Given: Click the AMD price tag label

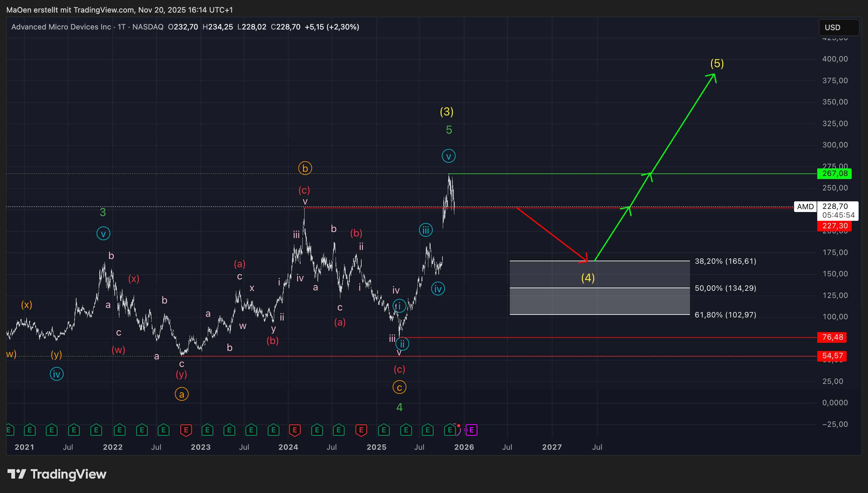Looking at the screenshot, I should (x=805, y=207).
